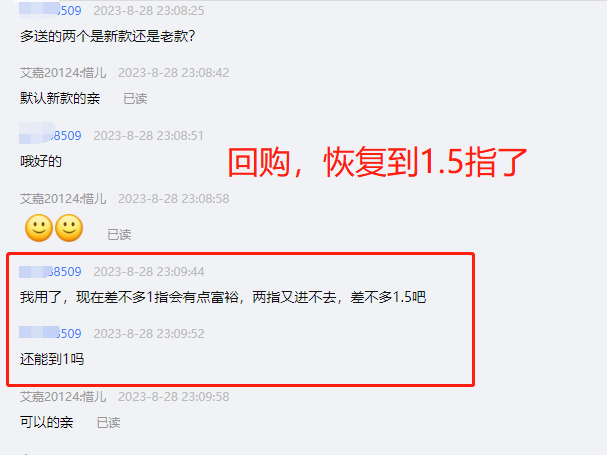Select the message 哦好的
Screen dimensions: 607x455
(41, 161)
